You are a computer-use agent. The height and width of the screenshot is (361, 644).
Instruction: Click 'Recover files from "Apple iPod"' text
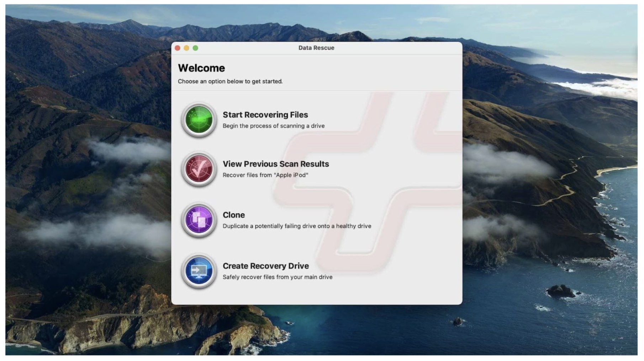pos(265,175)
